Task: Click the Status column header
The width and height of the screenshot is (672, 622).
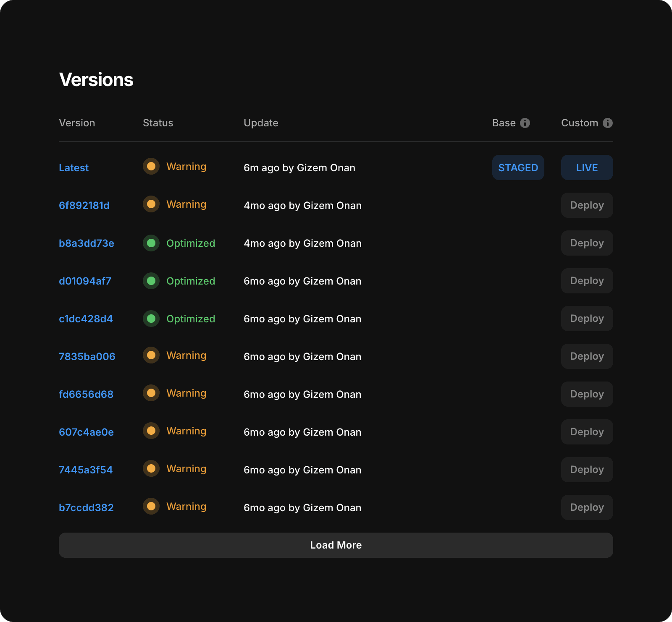Action: coord(158,123)
